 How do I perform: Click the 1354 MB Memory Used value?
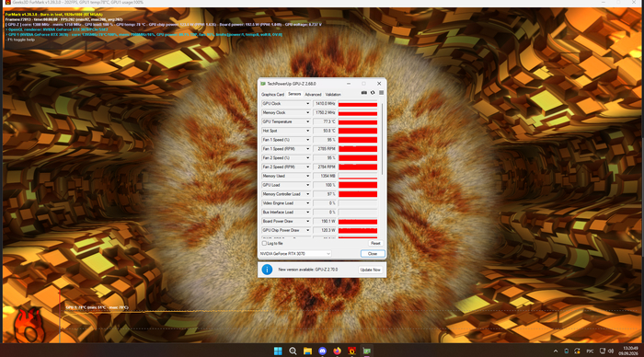tap(325, 176)
